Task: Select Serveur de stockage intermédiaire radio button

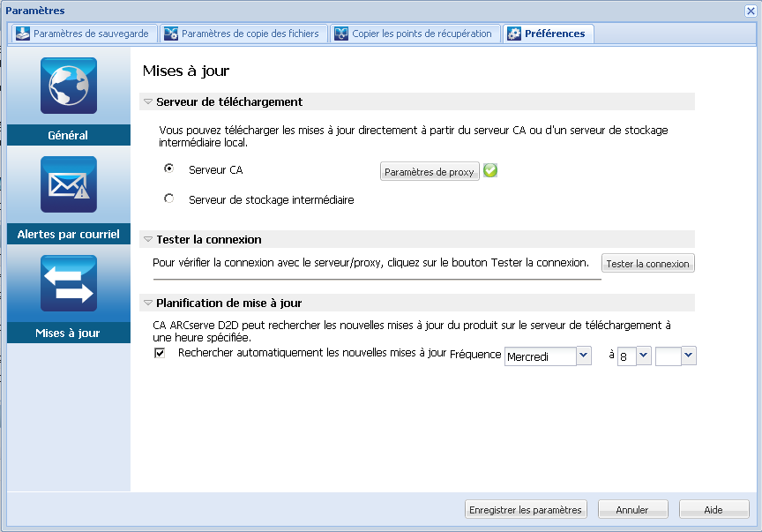Action: coord(168,199)
